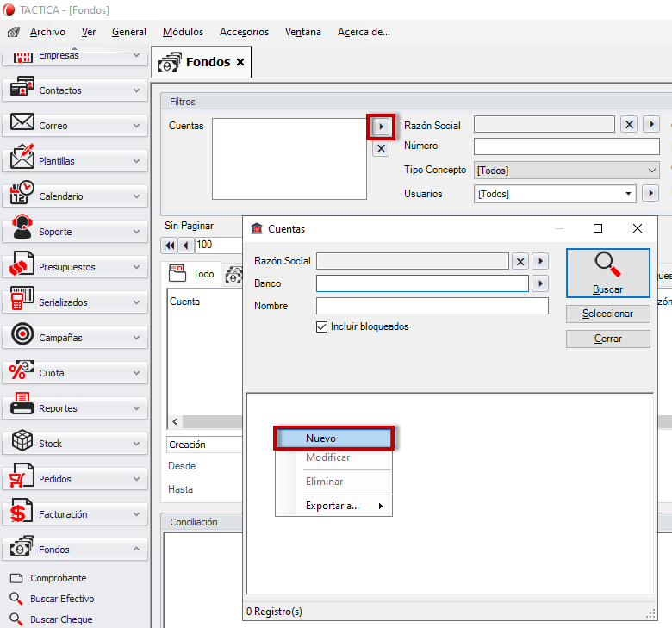Switch to the Todo tab
The width and height of the screenshot is (672, 628).
click(192, 273)
